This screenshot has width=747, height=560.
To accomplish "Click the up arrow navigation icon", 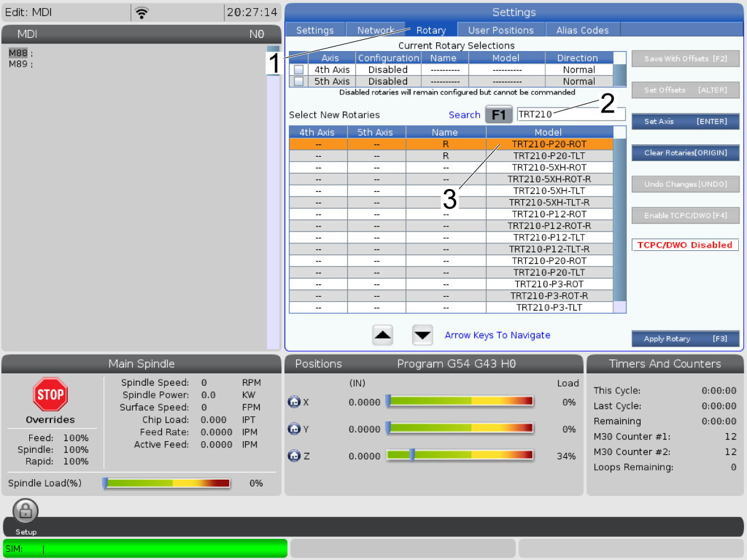I will [x=383, y=335].
